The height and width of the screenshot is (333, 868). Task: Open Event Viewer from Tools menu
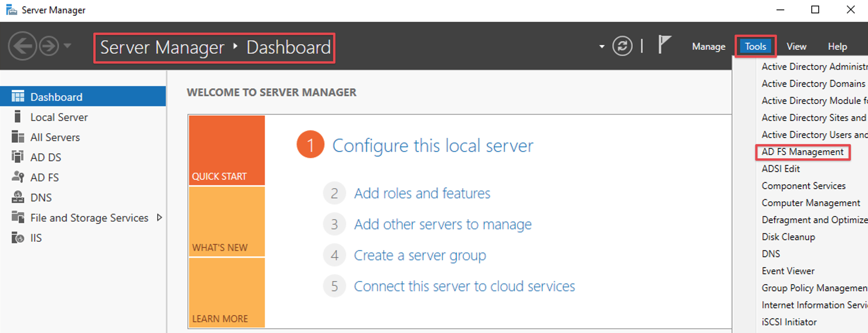[x=788, y=271]
